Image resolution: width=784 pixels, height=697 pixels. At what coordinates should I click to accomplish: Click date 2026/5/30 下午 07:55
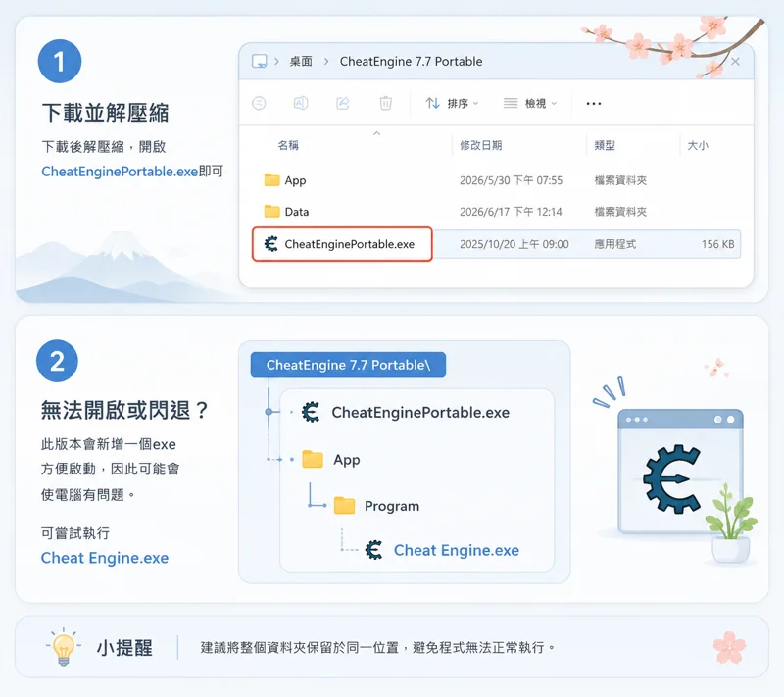point(511,180)
